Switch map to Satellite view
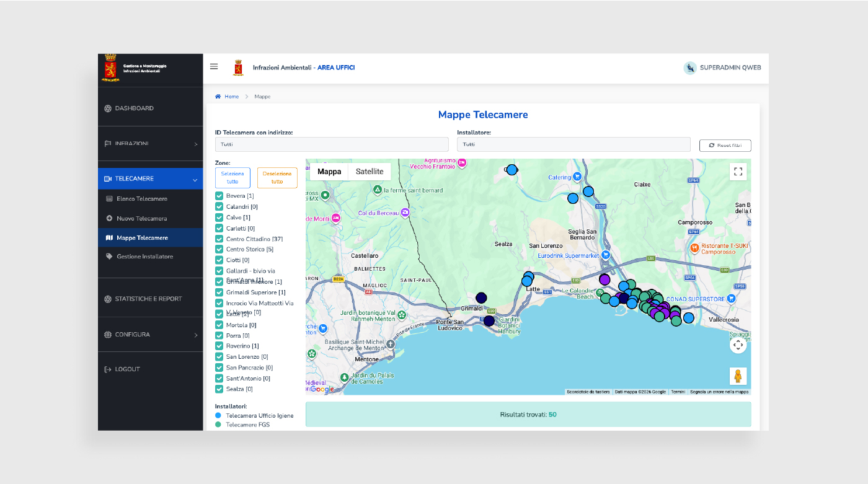 (x=370, y=172)
